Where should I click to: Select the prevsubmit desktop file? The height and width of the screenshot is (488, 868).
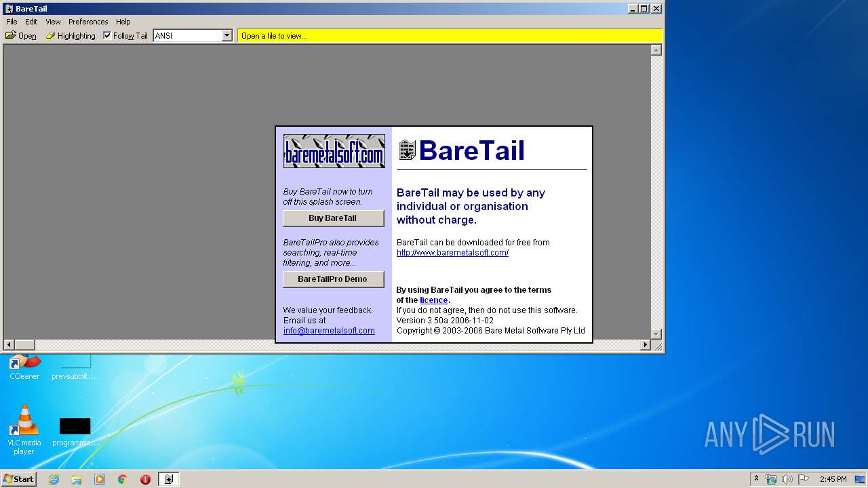click(75, 367)
